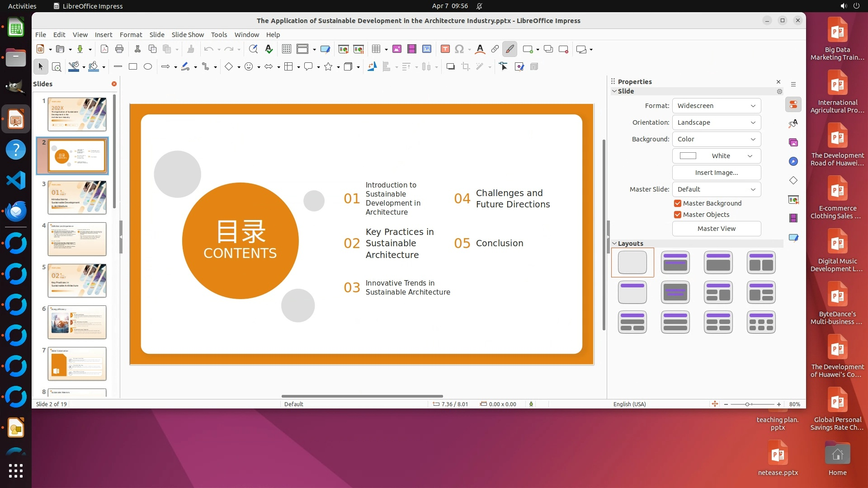Viewport: 868px width, 488px height.
Task: Click the Insert Text Box icon
Action: tap(445, 49)
